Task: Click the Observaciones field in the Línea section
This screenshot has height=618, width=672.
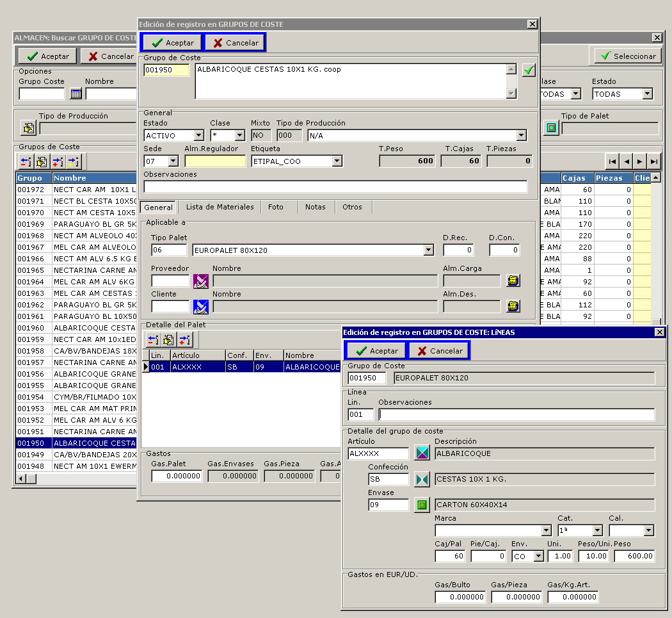Action: click(x=516, y=415)
